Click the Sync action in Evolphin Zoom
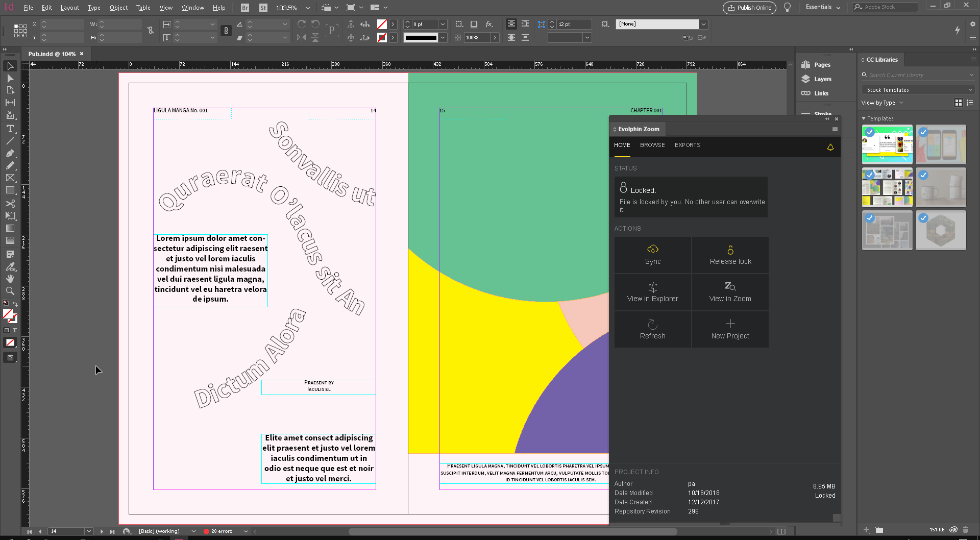The image size is (980, 540). (653, 255)
